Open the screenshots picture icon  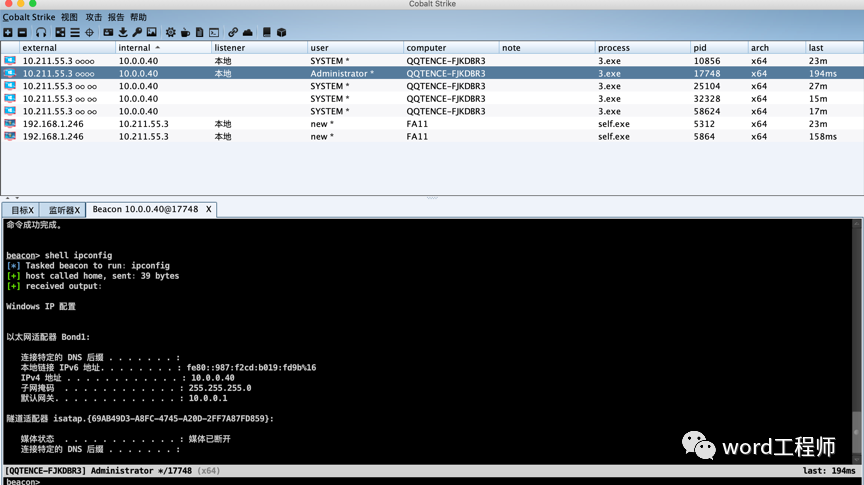pos(152,33)
